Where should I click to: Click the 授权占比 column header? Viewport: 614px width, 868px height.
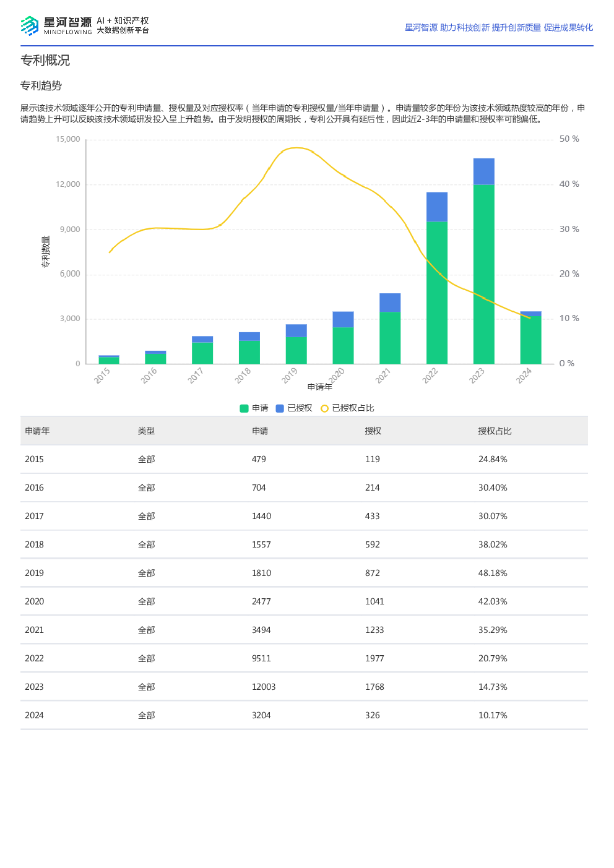[x=495, y=431]
